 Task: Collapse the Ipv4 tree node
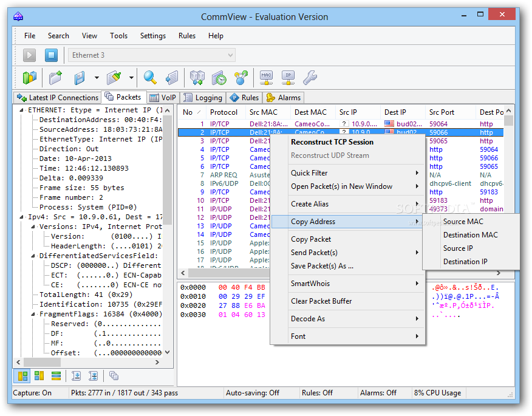(x=21, y=217)
